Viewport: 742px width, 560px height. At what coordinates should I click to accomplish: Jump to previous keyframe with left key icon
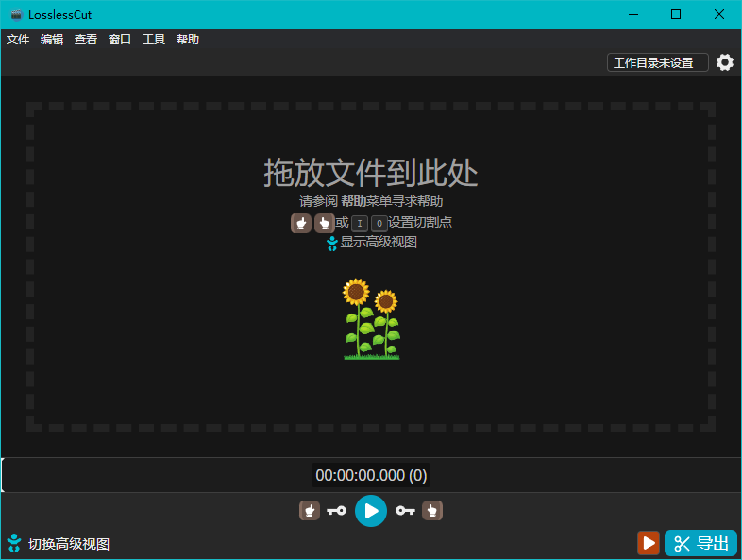coord(336,511)
